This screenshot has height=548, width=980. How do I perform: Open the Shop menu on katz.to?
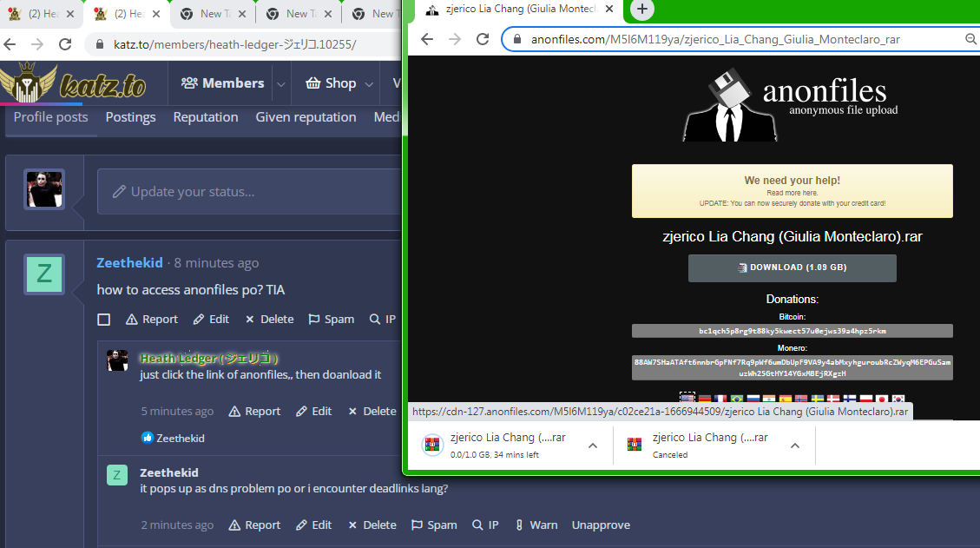click(331, 83)
